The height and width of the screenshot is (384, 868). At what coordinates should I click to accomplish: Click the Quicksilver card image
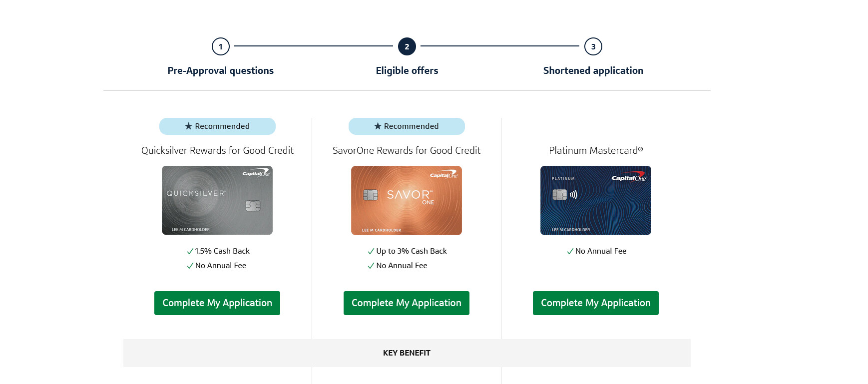click(217, 200)
